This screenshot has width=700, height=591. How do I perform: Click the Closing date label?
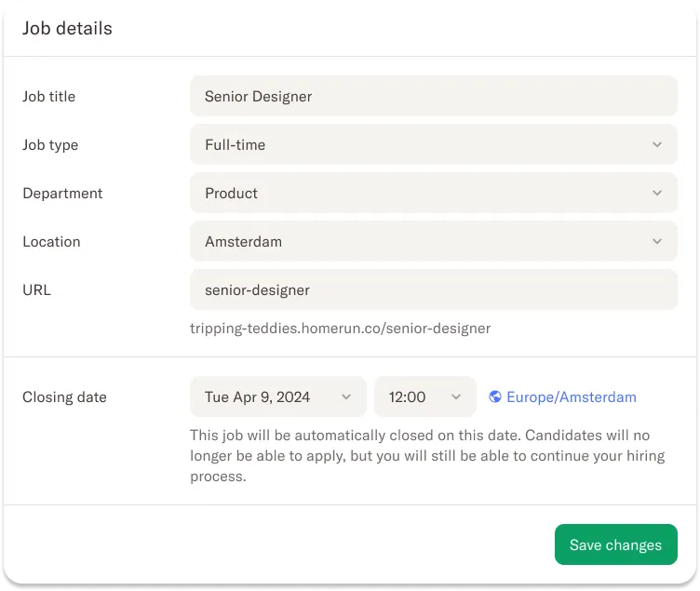pos(64,396)
